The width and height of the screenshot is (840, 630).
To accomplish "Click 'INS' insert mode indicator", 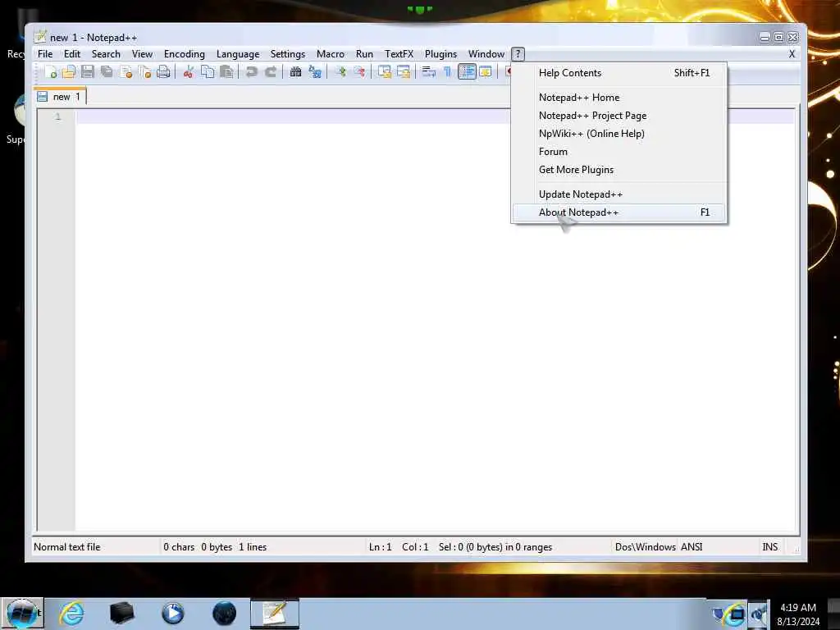I will pyautogui.click(x=769, y=547).
